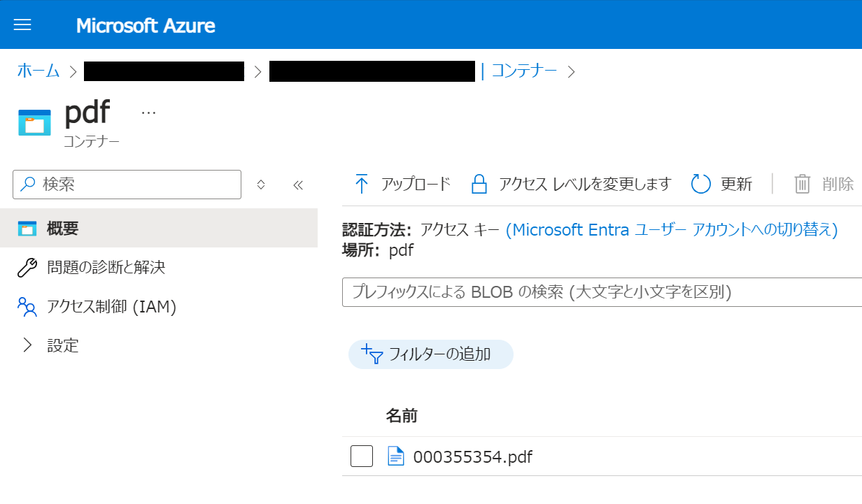This screenshot has height=504, width=862.
Task: Click アクセス レベルを変更します
Action: click(x=585, y=184)
